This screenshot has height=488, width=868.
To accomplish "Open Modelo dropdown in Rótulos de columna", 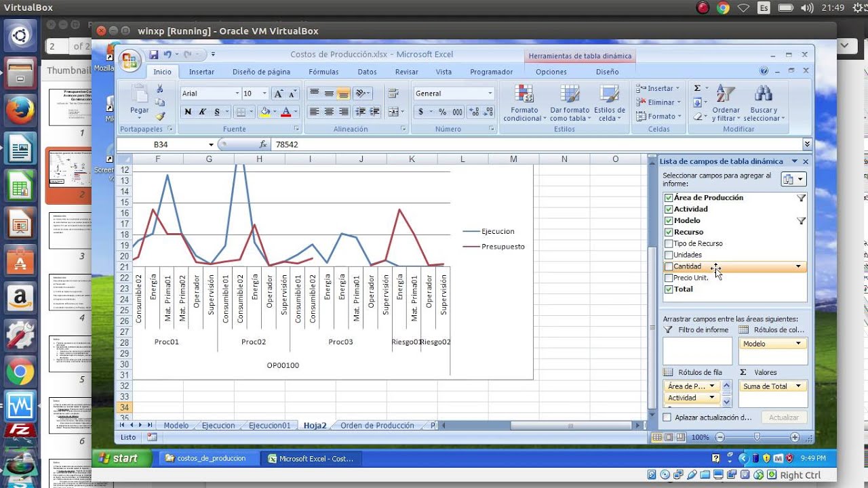I will pos(798,344).
